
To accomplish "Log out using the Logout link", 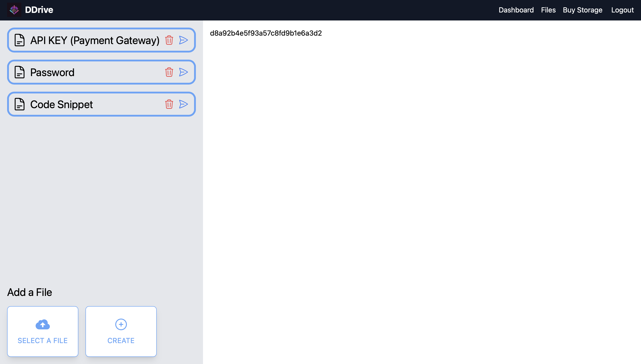I will (622, 10).
